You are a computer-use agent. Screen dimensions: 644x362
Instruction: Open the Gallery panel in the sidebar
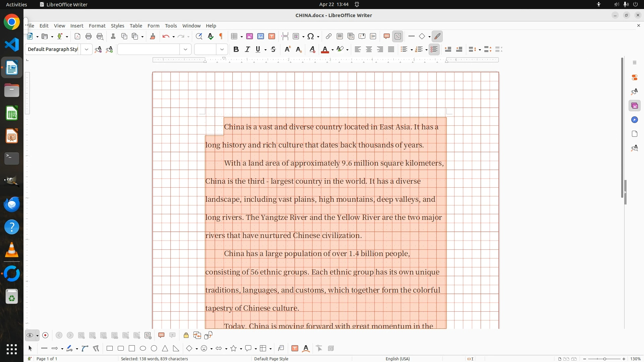pos(634,106)
